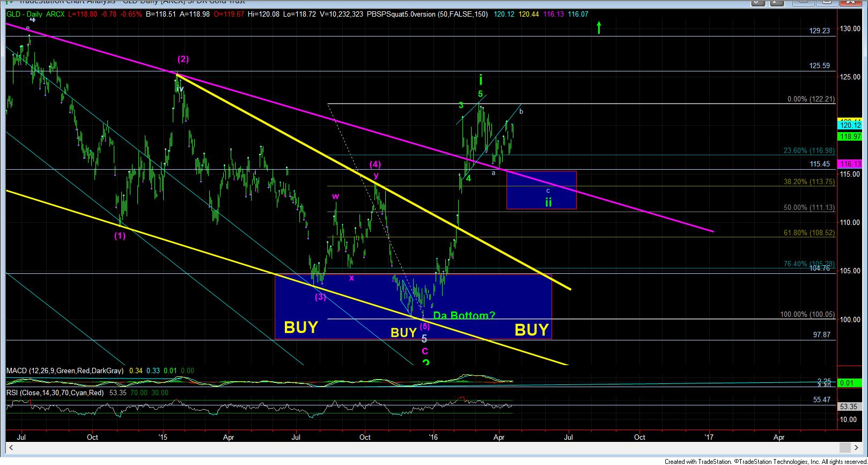Click the 129.23 horizontal line label
Image resolution: width=868 pixels, height=465 pixels.
point(820,31)
